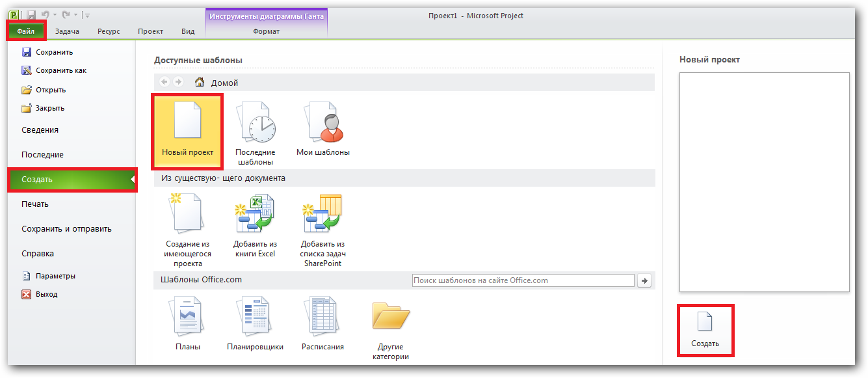The width and height of the screenshot is (868, 378).
Task: Open Параметры in the sidebar
Action: pos(49,276)
